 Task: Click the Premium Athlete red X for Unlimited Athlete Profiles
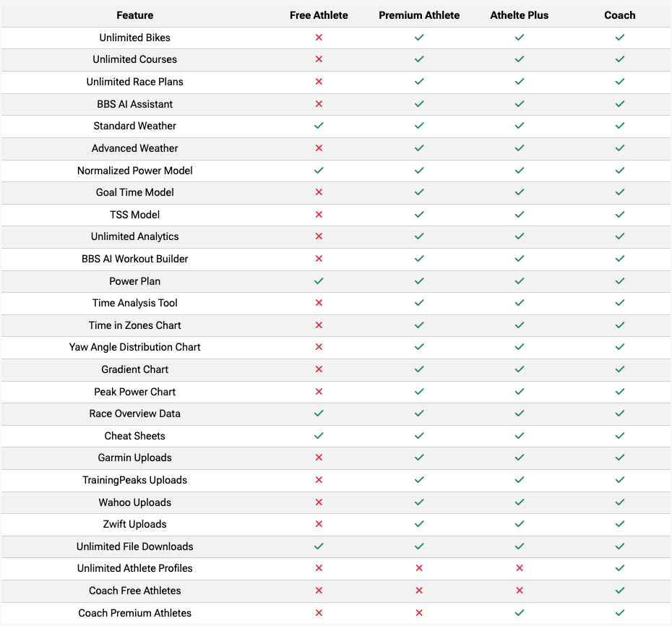419,568
